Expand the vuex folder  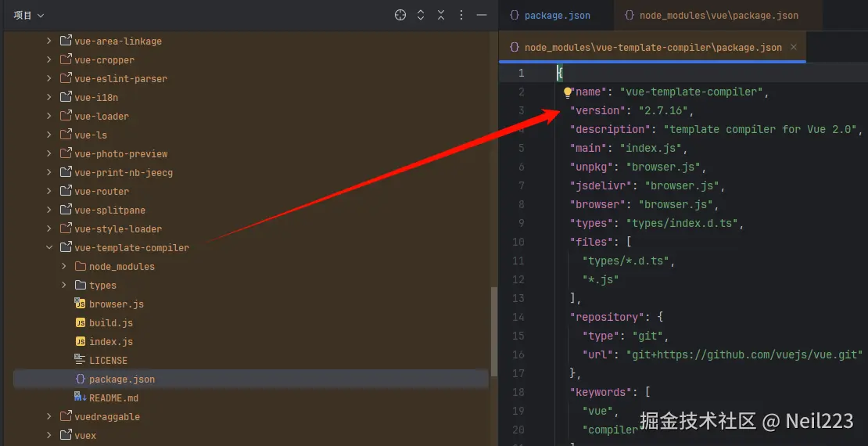(x=48, y=436)
